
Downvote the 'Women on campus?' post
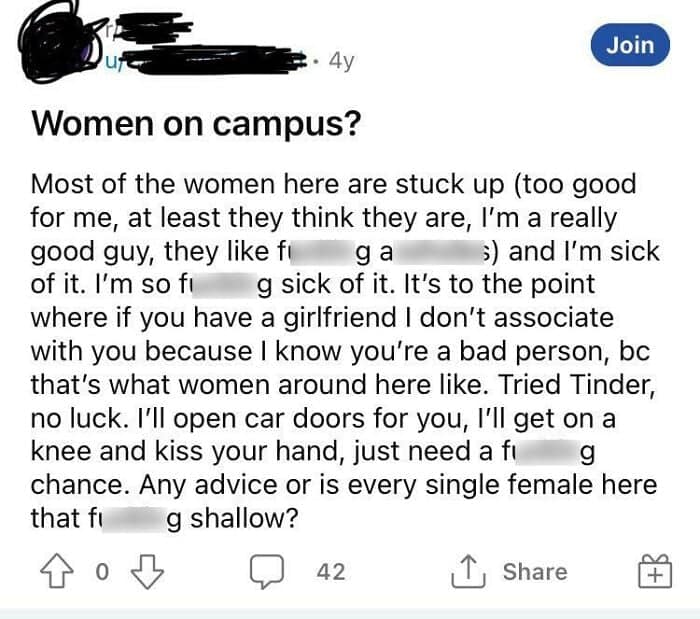[147, 572]
